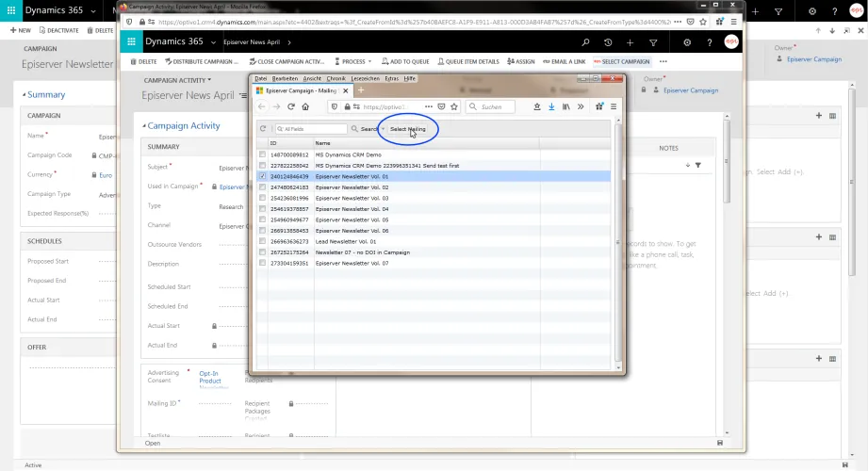The image size is (868, 471).
Task: Click the Suchen search box
Action: coord(490,106)
